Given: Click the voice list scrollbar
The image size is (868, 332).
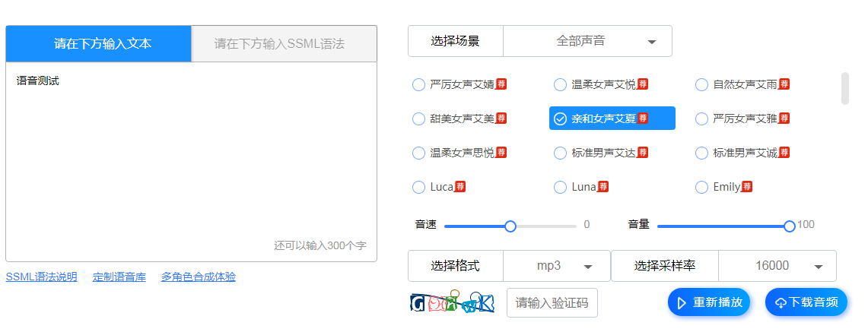Looking at the screenshot, I should coord(844,88).
